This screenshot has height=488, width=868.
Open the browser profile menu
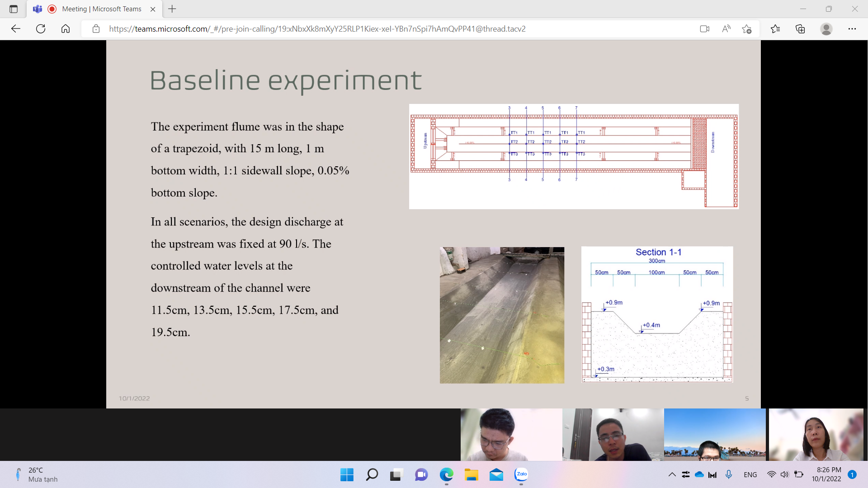coord(826,29)
